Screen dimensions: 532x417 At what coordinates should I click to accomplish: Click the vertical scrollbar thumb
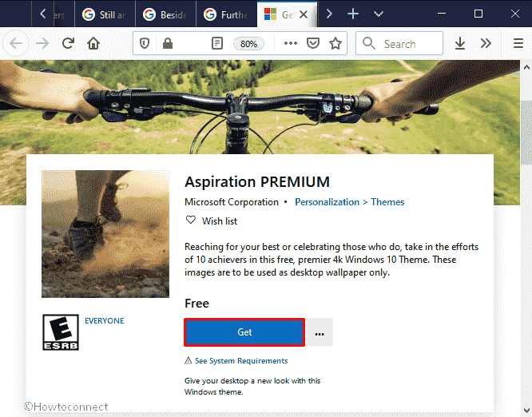(x=526, y=133)
